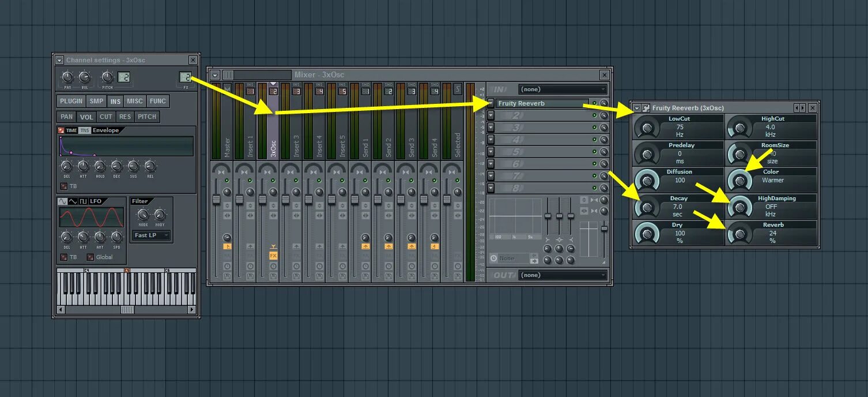Image resolution: width=868 pixels, height=397 pixels.
Task: Switch to the FUNC tab
Action: point(158,101)
